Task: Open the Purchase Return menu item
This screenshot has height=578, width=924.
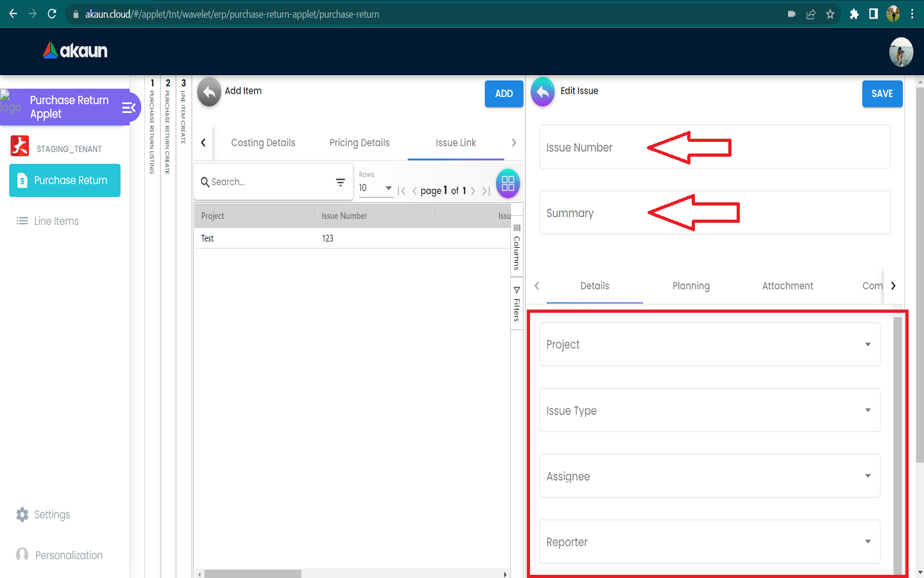Action: pos(65,180)
